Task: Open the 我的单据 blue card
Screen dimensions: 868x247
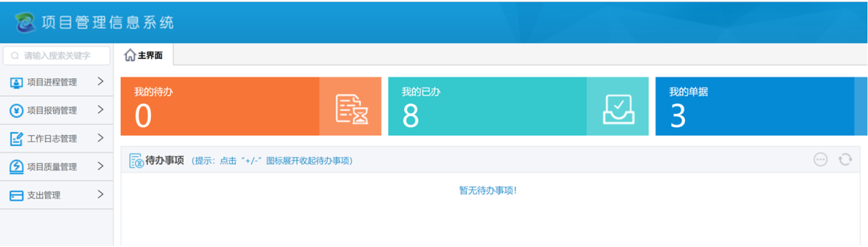Action: click(x=761, y=107)
